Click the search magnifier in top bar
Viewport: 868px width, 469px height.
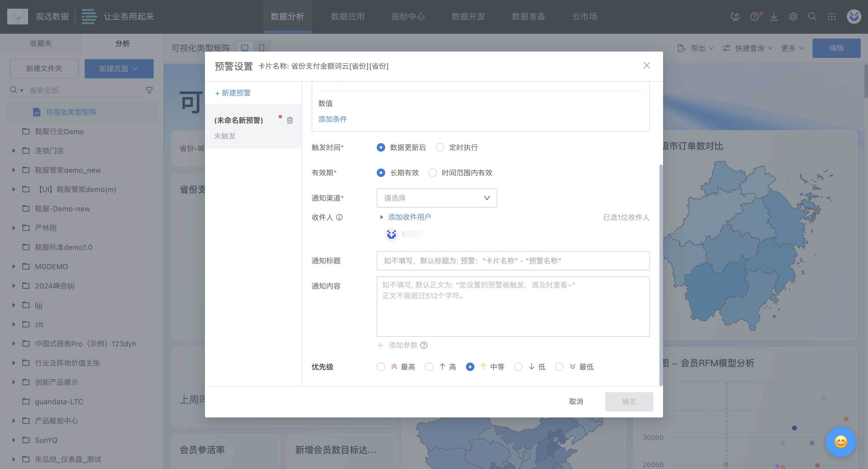pyautogui.click(x=813, y=17)
